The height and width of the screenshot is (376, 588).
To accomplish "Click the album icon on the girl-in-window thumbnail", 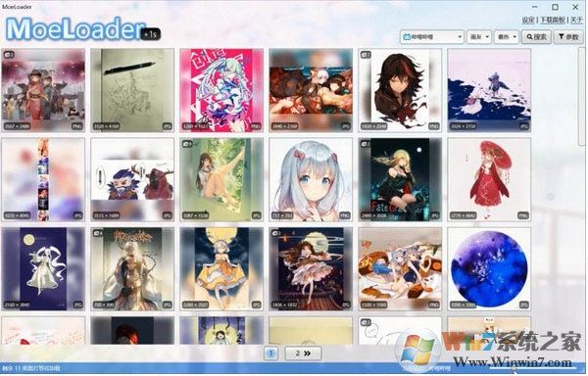I will coord(187,144).
